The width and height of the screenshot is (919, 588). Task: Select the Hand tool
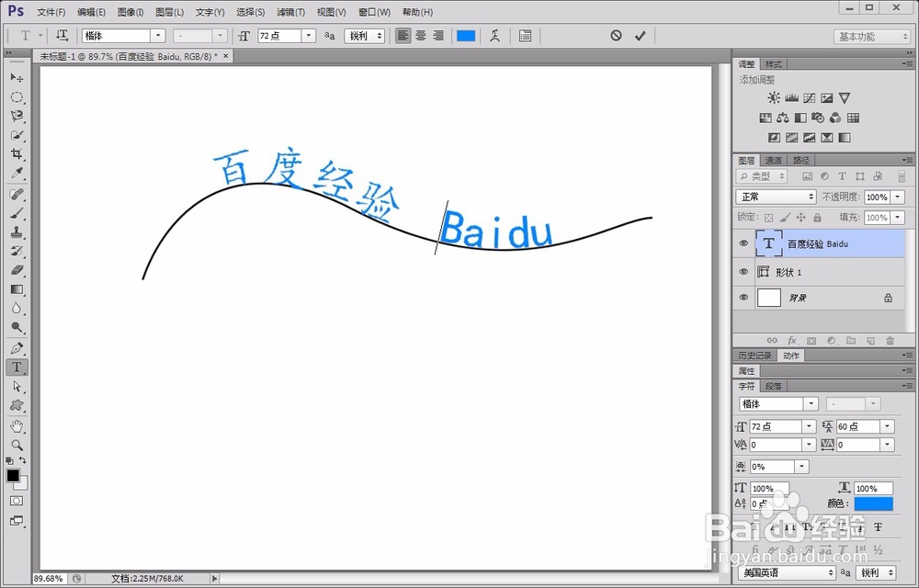point(17,425)
